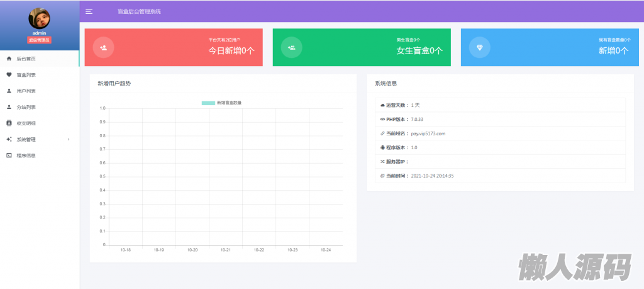This screenshot has width=644, height=289.
Task: Click the cloud icon next to 运营天数
Action: point(382,105)
